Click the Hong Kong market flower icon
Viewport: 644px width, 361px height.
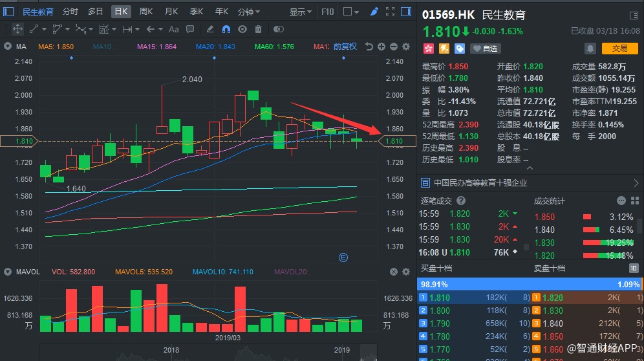[429, 49]
